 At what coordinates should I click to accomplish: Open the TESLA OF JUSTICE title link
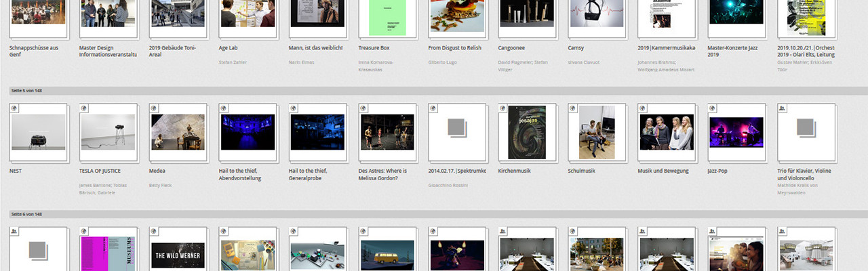[x=100, y=171]
